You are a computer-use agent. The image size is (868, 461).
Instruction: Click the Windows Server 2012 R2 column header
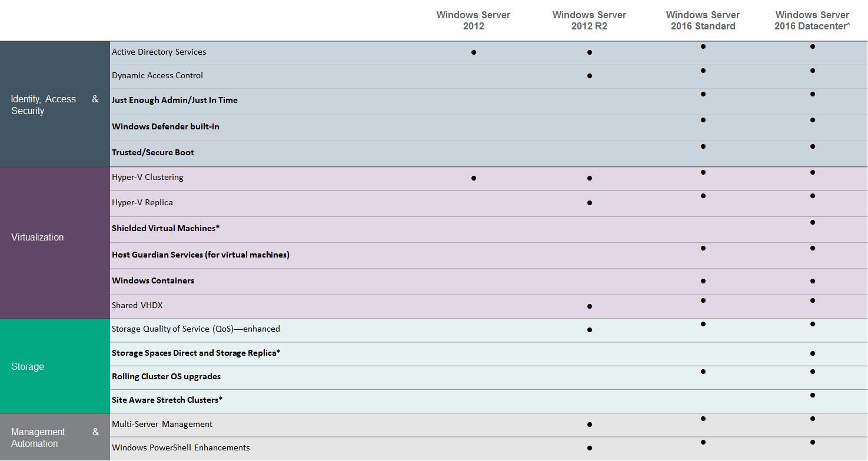pyautogui.click(x=589, y=21)
